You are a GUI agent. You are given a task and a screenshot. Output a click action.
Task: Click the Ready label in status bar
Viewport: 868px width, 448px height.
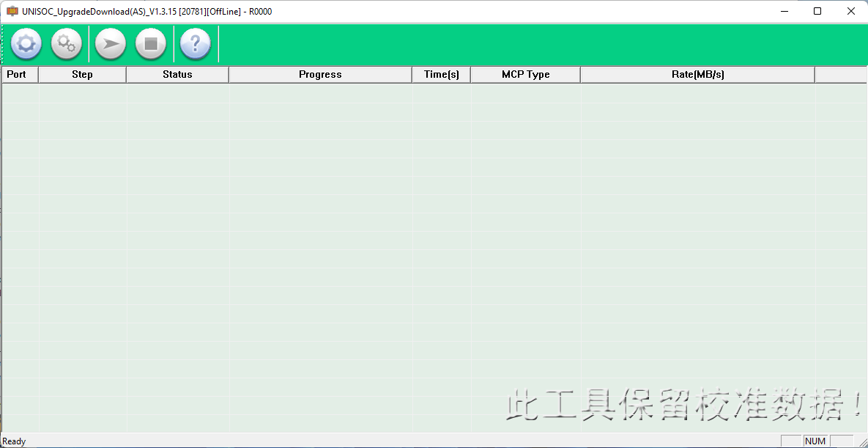(x=14, y=441)
